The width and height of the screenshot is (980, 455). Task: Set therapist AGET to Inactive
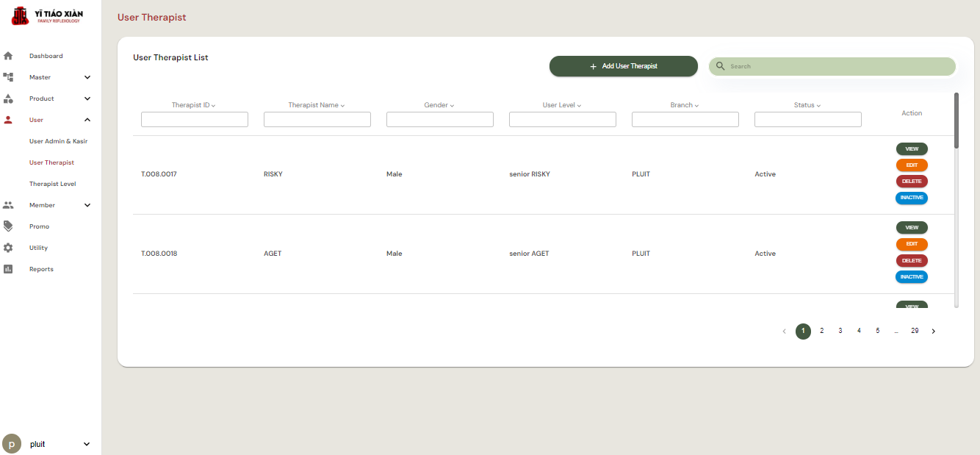tap(911, 277)
